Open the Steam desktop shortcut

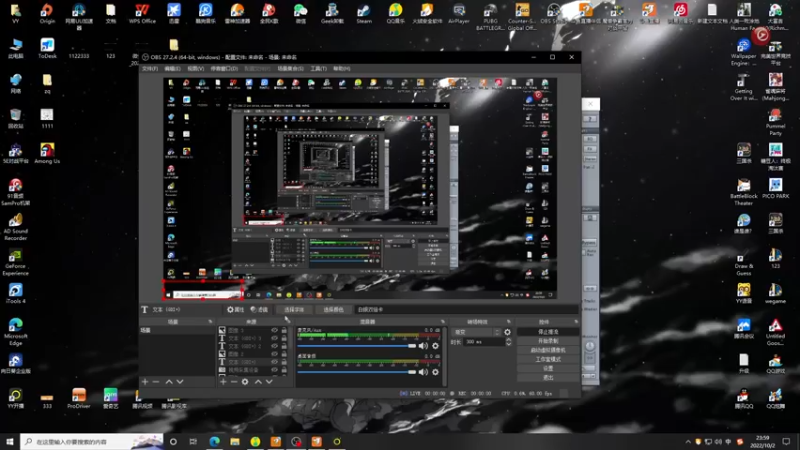pyautogui.click(x=364, y=14)
